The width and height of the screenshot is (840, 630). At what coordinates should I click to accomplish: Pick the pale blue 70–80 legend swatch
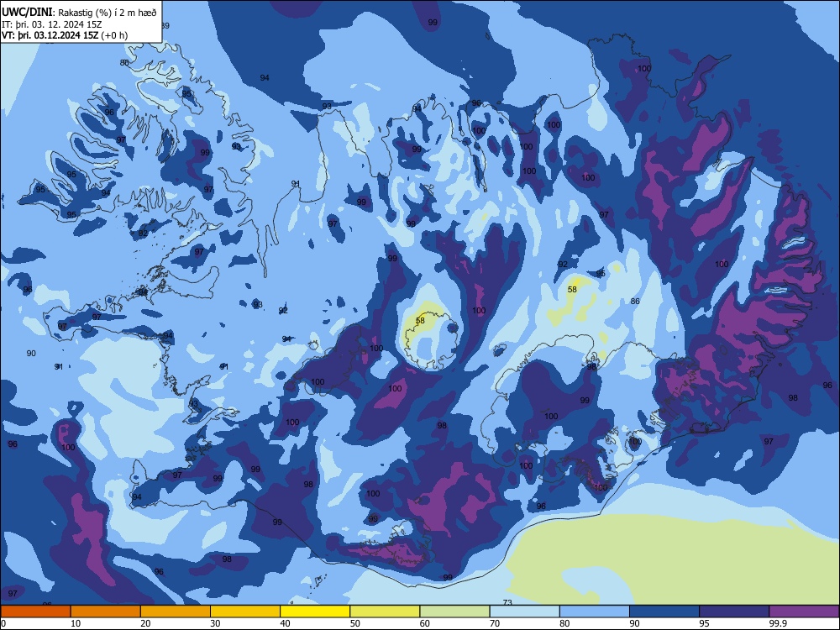tap(524, 612)
